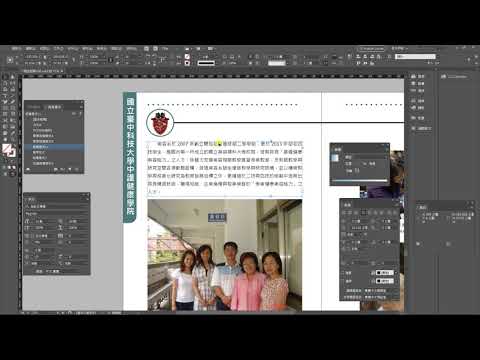Viewport: 480px width, 360px height.
Task: Click the Adobe Stock search field
Action: pos(415,57)
